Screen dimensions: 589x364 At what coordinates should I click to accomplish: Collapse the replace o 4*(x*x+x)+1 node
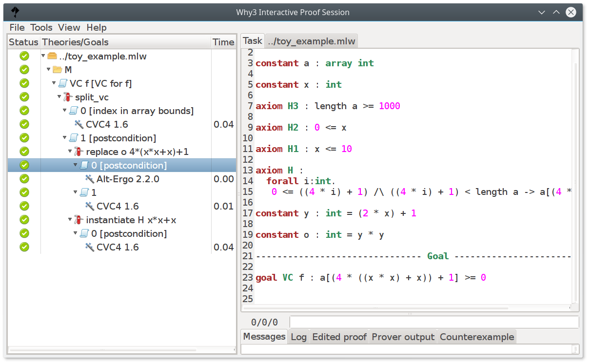pos(70,152)
